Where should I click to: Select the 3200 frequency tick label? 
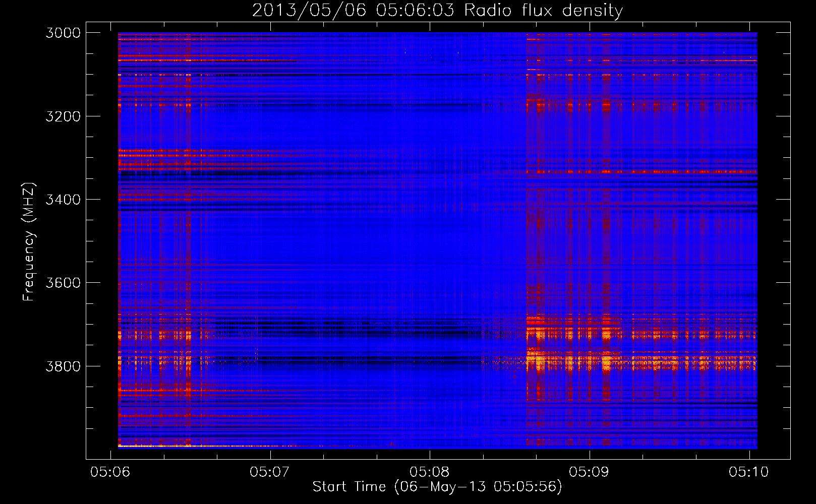[63, 116]
